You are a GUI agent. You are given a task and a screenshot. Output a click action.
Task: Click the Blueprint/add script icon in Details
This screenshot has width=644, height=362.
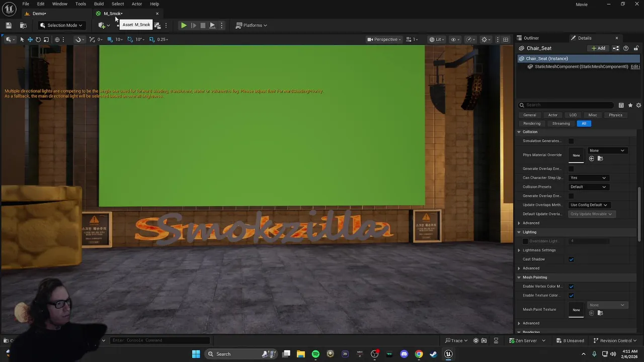click(x=616, y=48)
